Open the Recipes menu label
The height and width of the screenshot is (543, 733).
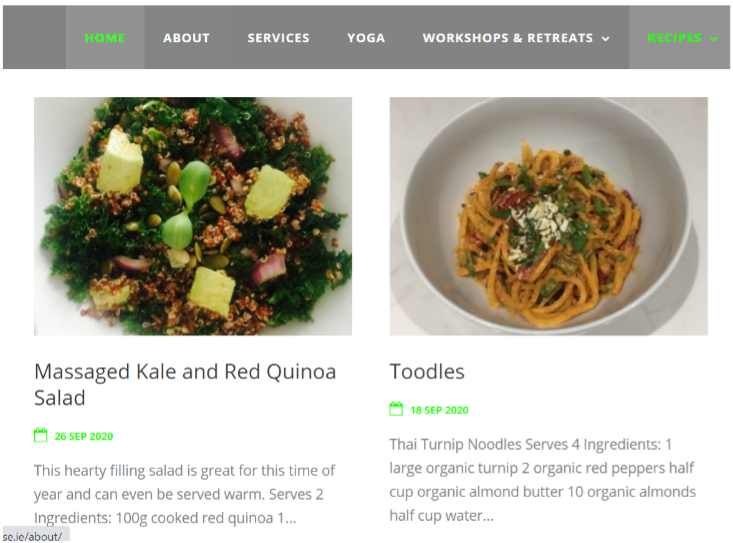click(x=674, y=38)
